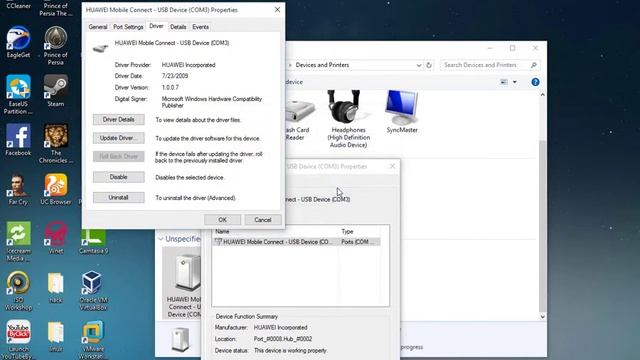Launch UC Browser from desktop
Image resolution: width=640 pixels, height=360 pixels.
(56, 189)
